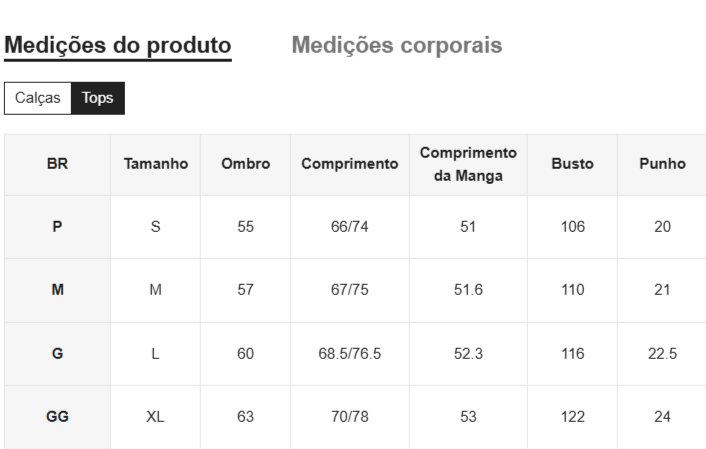Click the 68.5/76.5 length cell
Image resolution: width=706 pixels, height=449 pixels.
349,354
